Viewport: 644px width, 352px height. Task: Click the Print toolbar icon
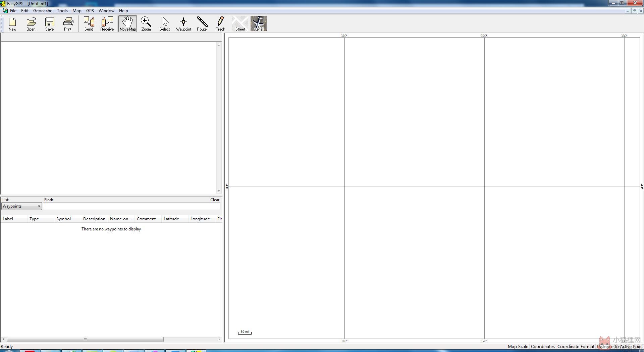coord(68,24)
